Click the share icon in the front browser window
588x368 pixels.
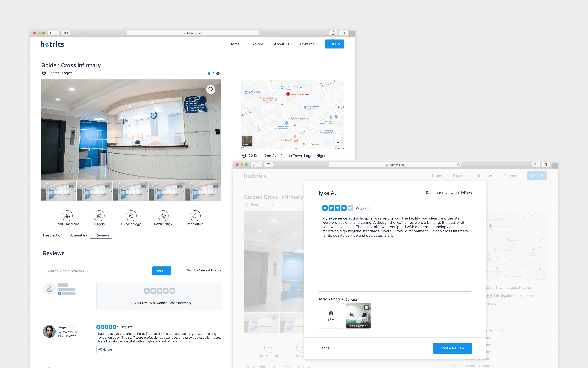click(x=536, y=165)
